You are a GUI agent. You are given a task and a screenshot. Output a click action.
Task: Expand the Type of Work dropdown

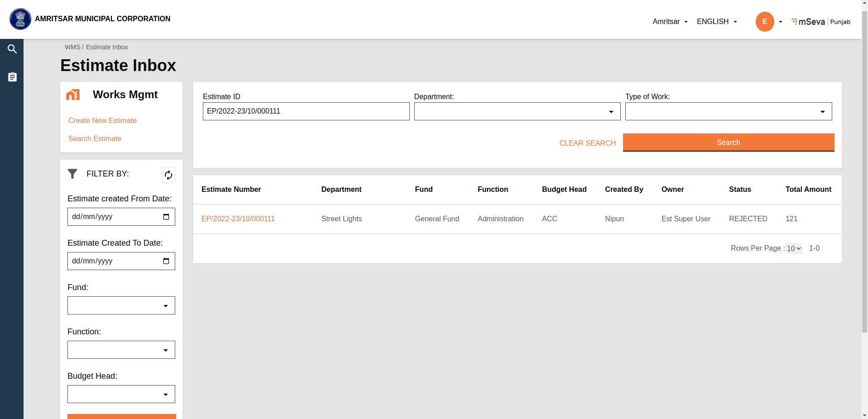pyautogui.click(x=728, y=111)
